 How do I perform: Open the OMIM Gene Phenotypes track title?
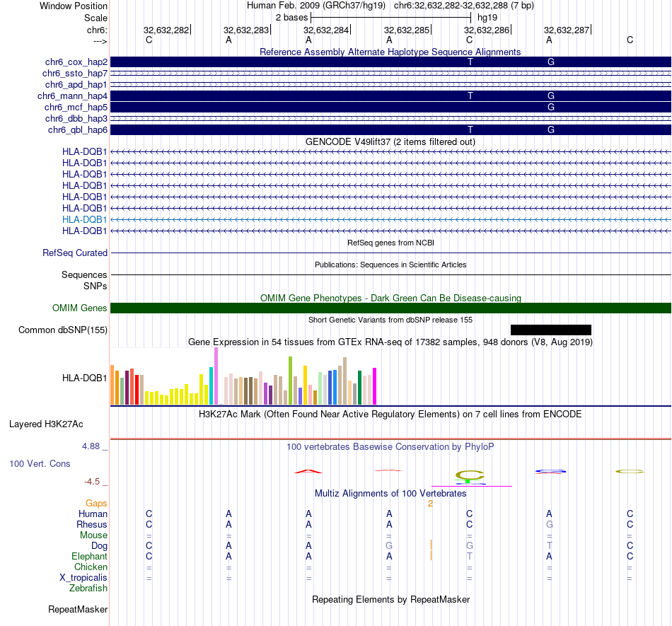coord(391,298)
